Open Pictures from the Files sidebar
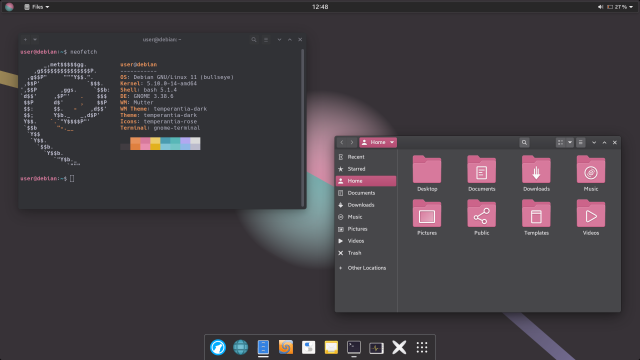 point(366,229)
